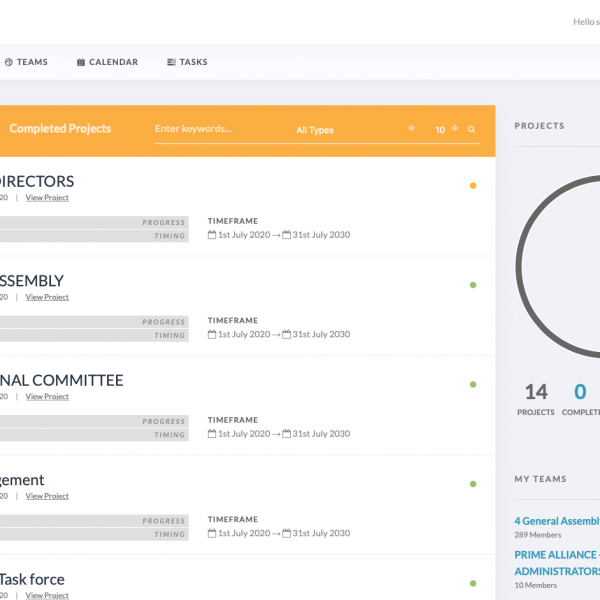Expand the All Types arrow

tap(411, 128)
